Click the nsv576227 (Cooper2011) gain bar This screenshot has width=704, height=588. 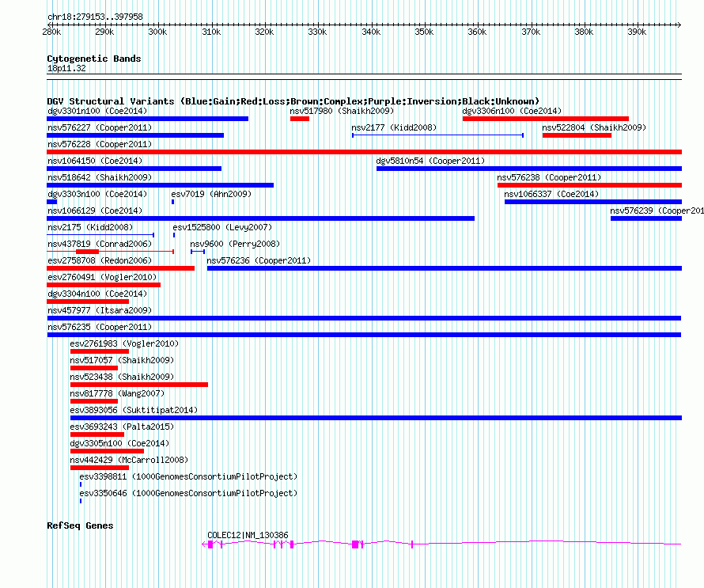click(135, 135)
